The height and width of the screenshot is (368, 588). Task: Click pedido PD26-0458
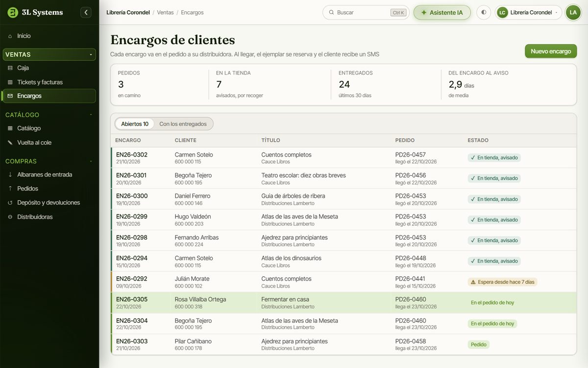(x=411, y=341)
